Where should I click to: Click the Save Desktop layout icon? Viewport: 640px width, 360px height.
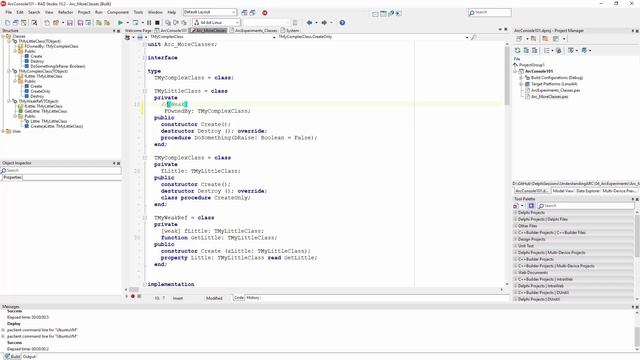pyautogui.click(x=244, y=13)
